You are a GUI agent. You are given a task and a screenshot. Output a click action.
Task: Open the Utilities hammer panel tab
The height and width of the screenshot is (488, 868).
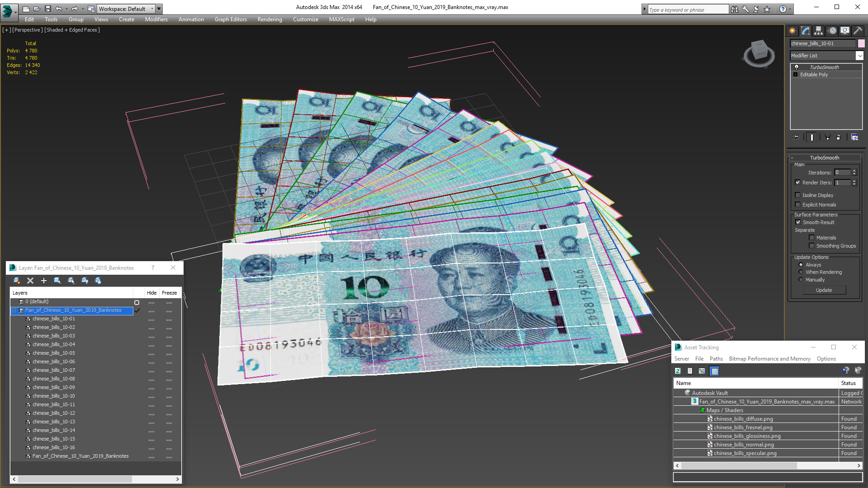[858, 31]
